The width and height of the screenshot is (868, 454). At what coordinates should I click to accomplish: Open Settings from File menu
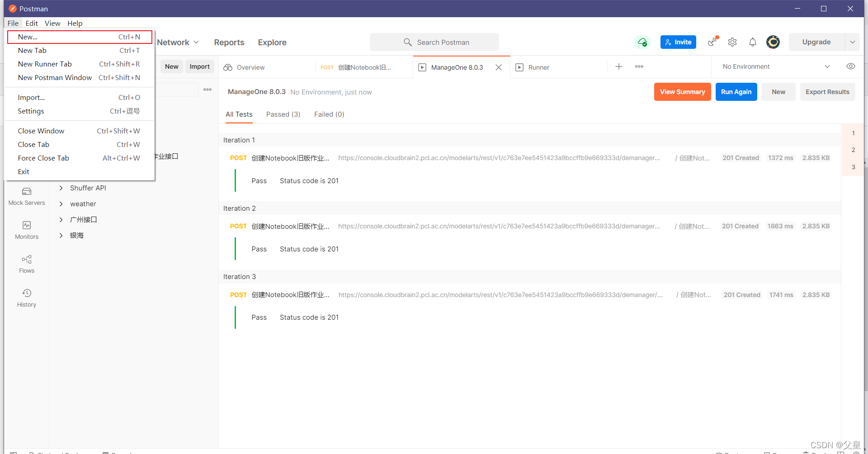click(x=80, y=111)
